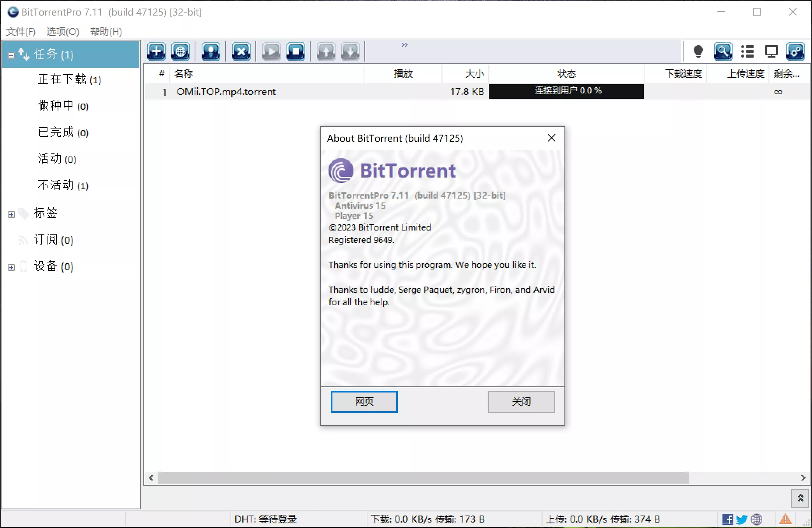Click the warning triangle status icon

click(x=786, y=519)
